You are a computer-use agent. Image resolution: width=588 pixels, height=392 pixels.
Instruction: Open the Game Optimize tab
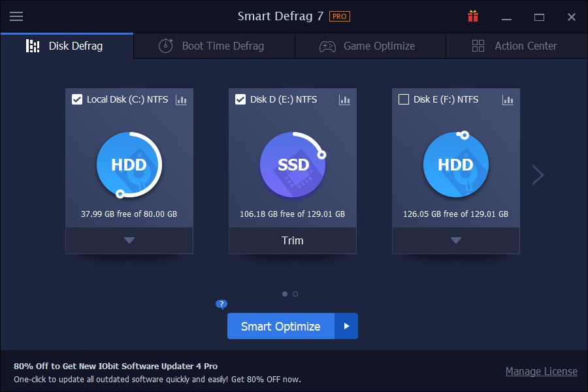tap(370, 46)
